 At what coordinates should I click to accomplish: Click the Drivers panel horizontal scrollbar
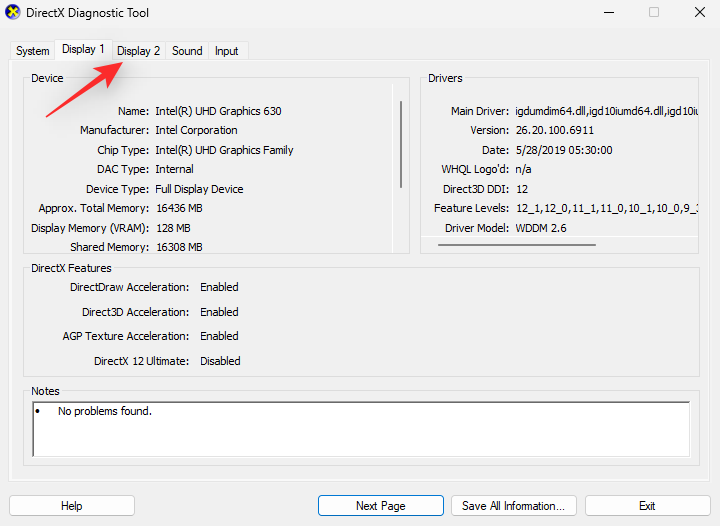tap(517, 245)
